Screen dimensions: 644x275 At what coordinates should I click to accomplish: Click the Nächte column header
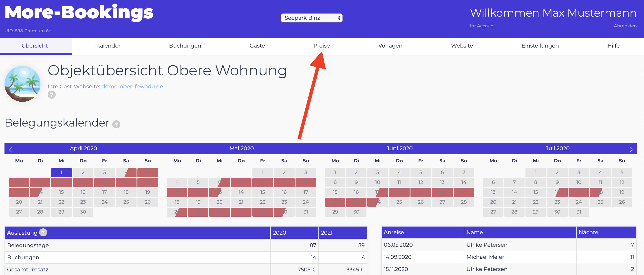606,232
